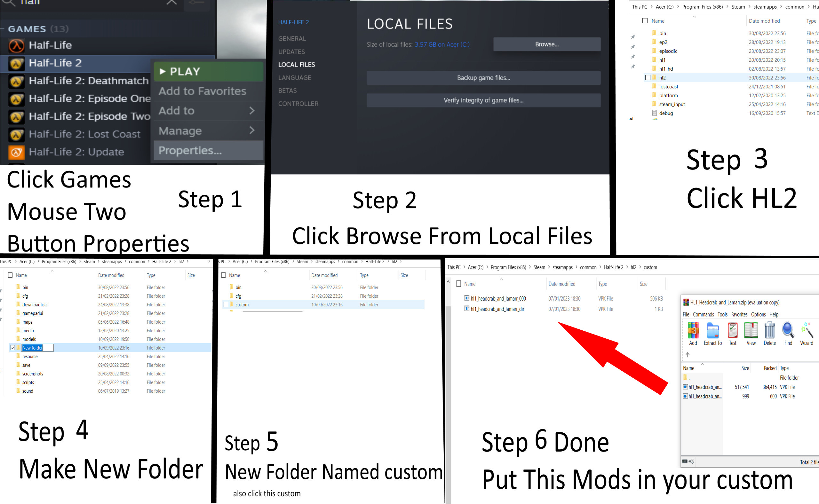Click Verify integrity of game files
This screenshot has height=504, width=819.
pyautogui.click(x=483, y=100)
